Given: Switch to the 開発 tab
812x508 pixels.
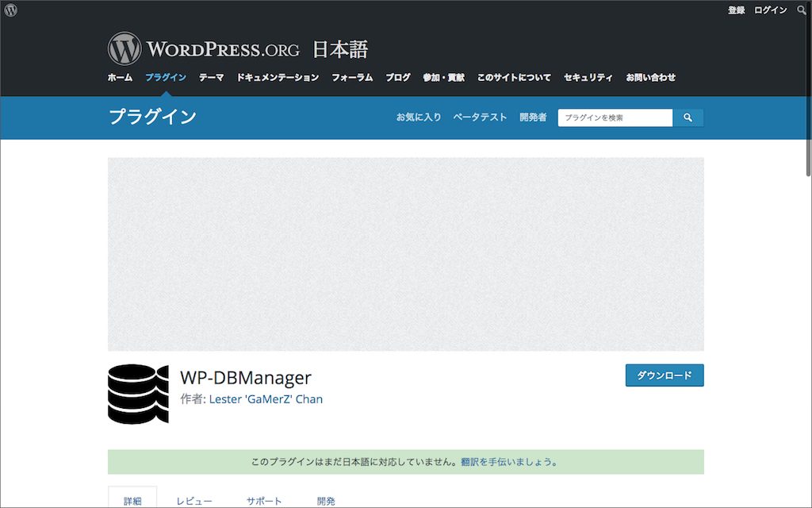Looking at the screenshot, I should [x=326, y=501].
